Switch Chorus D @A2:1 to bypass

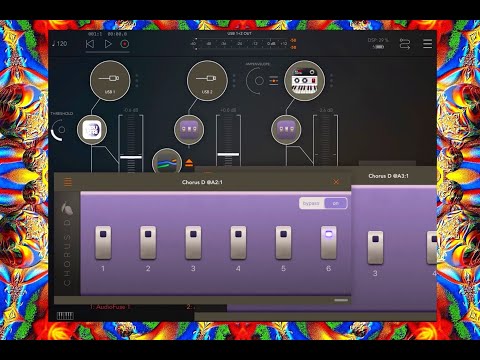(x=311, y=203)
